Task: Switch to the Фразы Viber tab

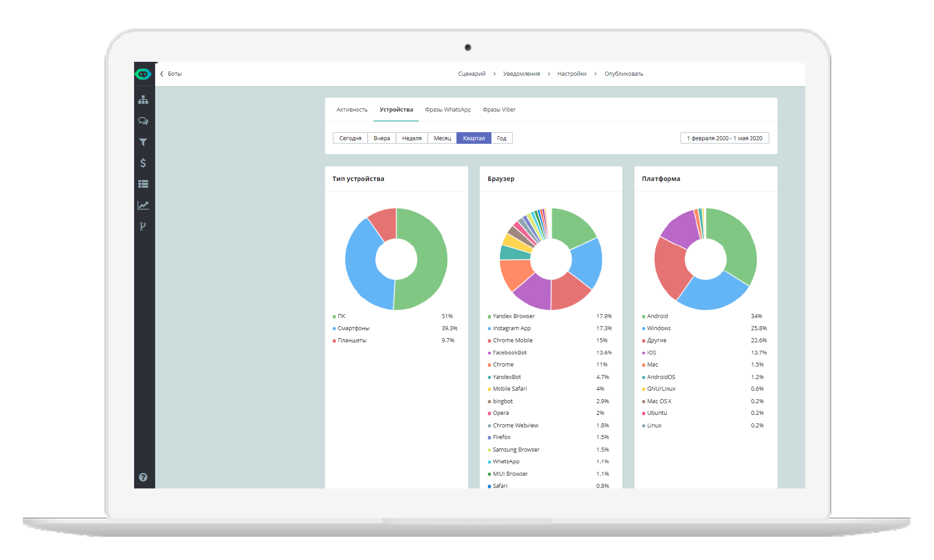Action: [499, 109]
